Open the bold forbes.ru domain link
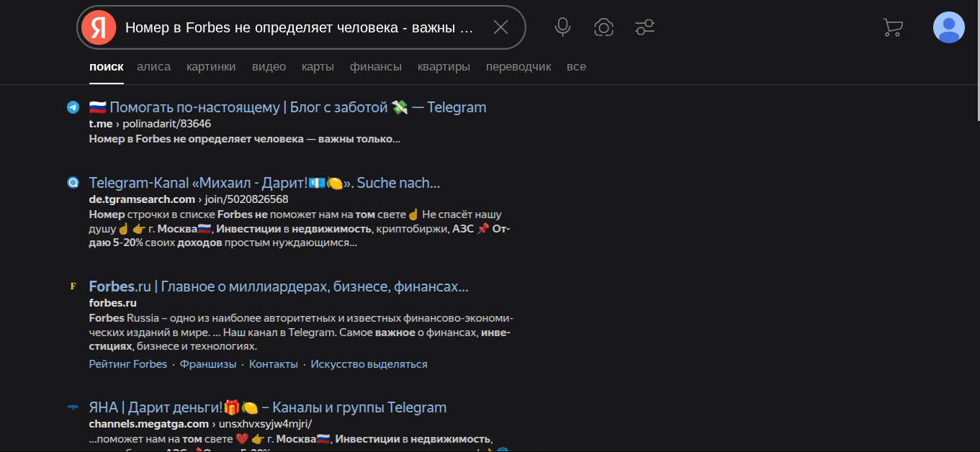Image resolution: width=980 pixels, height=452 pixels. pos(113,303)
